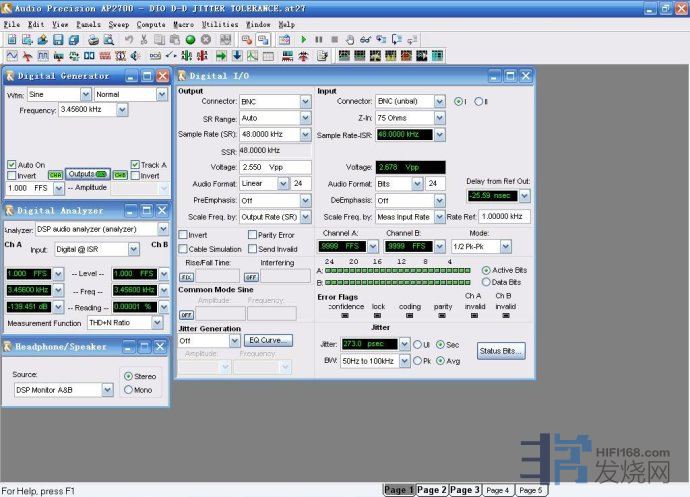The width and height of the screenshot is (690, 497).
Task: Click the pause icon in toolbar
Action: [319, 40]
